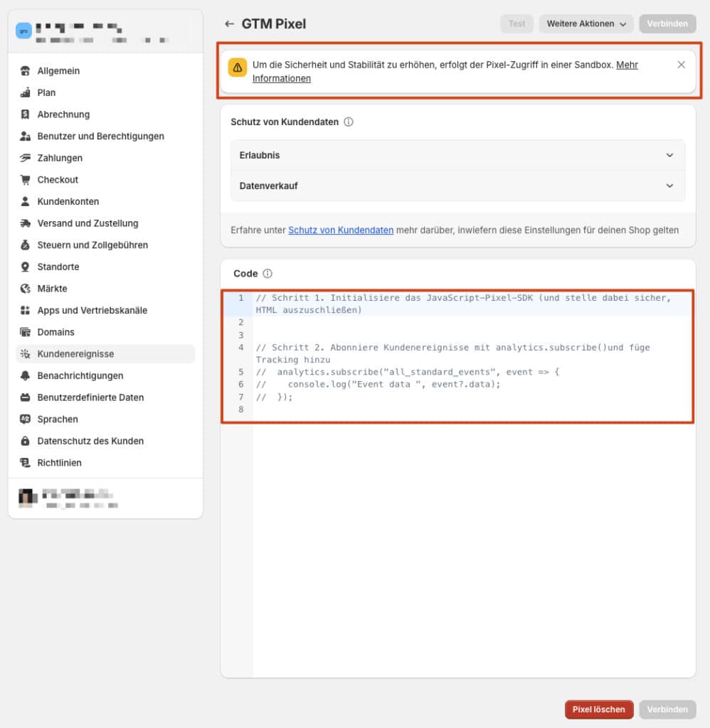Viewport: 710px width, 728px height.
Task: Click the top Verbinden button
Action: coord(667,23)
